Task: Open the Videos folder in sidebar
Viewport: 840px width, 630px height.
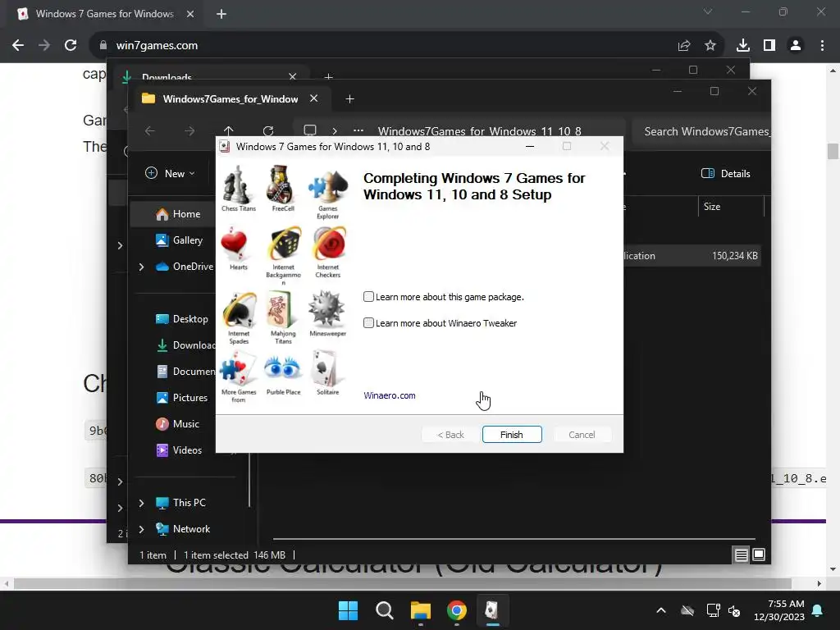Action: click(179, 450)
